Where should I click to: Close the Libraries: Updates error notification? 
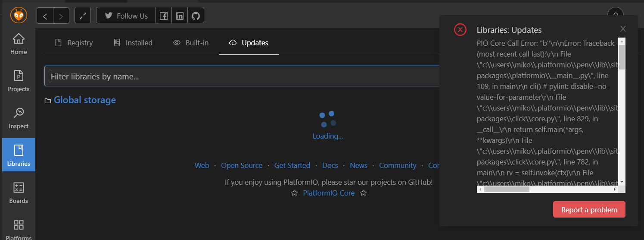[x=623, y=29]
